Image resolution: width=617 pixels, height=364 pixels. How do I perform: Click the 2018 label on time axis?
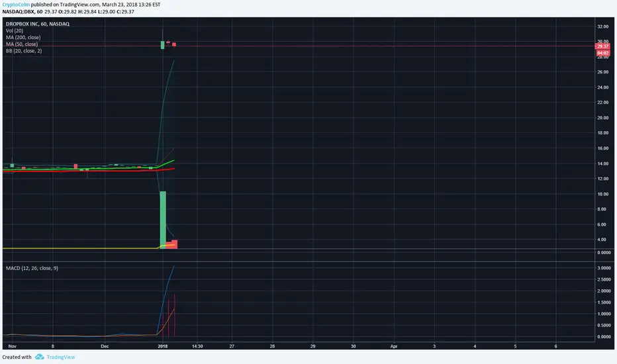point(162,346)
